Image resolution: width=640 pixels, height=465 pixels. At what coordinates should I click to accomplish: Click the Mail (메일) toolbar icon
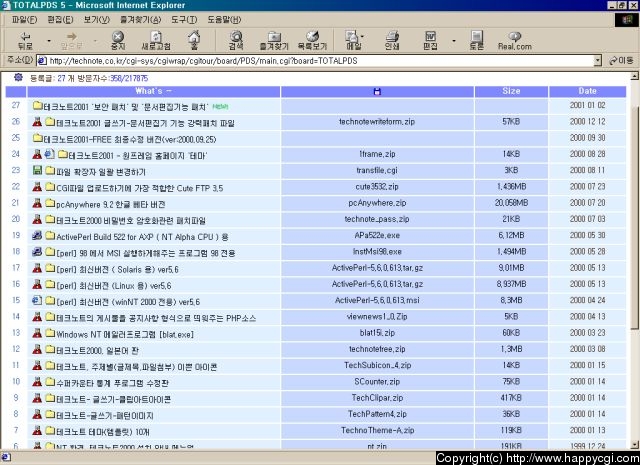coord(353,41)
